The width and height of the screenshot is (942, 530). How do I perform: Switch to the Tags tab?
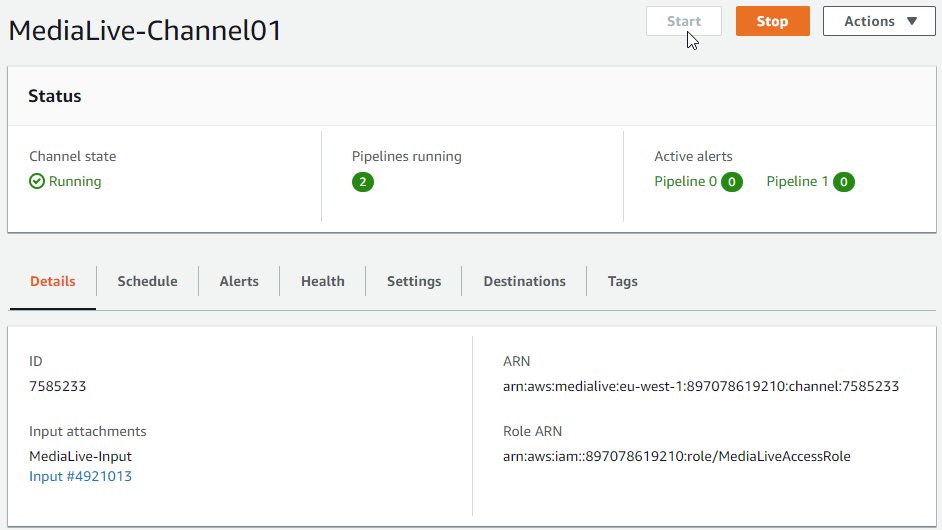[x=622, y=281]
